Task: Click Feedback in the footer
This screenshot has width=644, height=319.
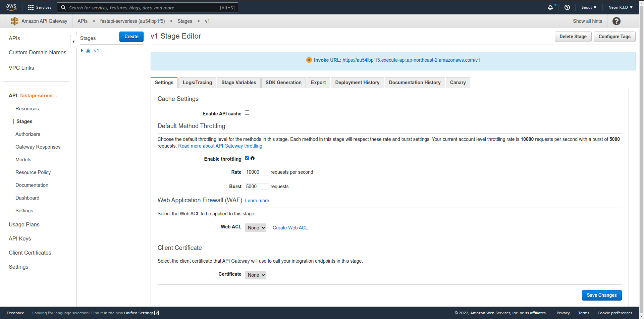Action: pyautogui.click(x=15, y=313)
